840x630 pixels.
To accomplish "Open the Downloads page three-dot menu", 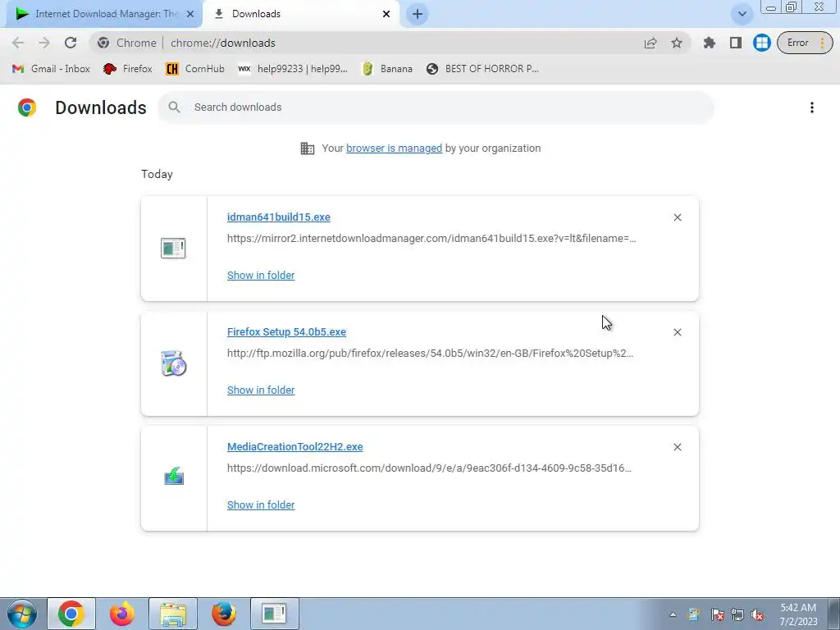I will coord(811,107).
